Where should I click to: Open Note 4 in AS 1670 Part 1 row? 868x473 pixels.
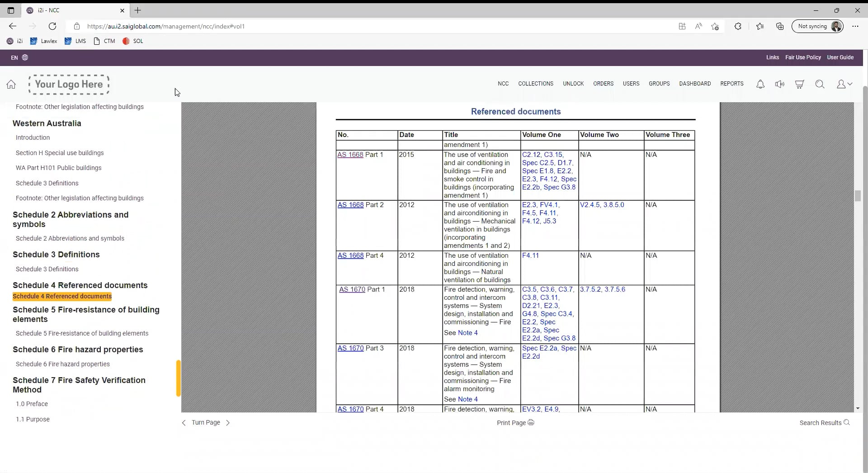(x=467, y=333)
